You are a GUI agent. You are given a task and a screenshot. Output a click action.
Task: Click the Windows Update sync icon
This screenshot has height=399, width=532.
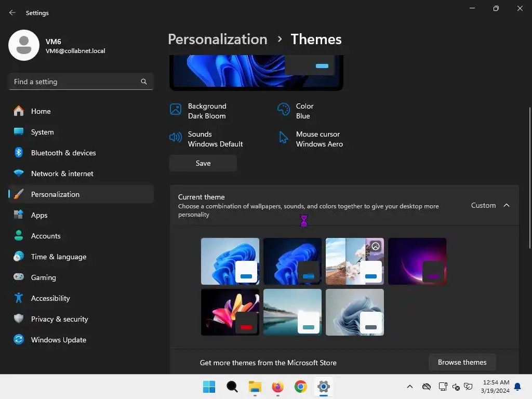(x=19, y=339)
